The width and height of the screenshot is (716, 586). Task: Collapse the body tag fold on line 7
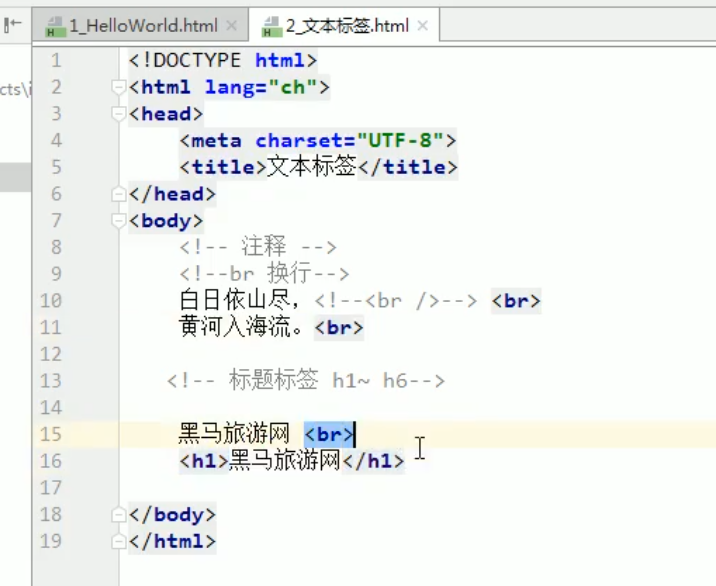point(118,221)
